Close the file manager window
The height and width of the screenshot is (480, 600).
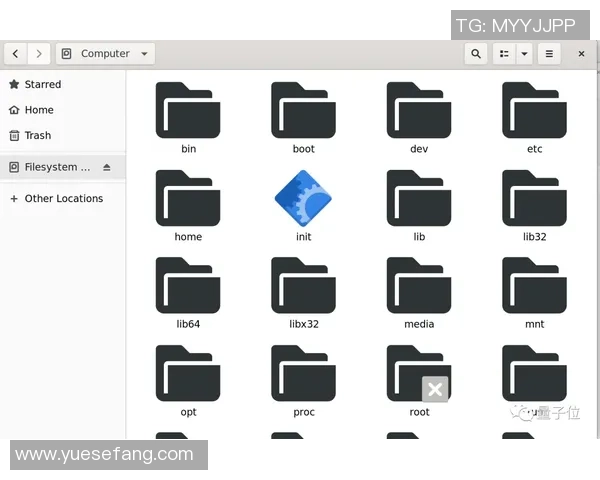(x=581, y=54)
